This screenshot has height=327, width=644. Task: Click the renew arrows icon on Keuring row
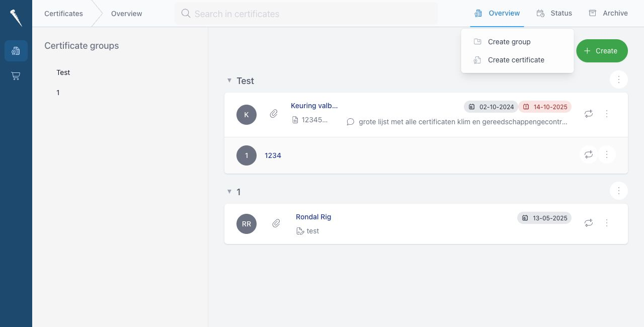coord(589,114)
